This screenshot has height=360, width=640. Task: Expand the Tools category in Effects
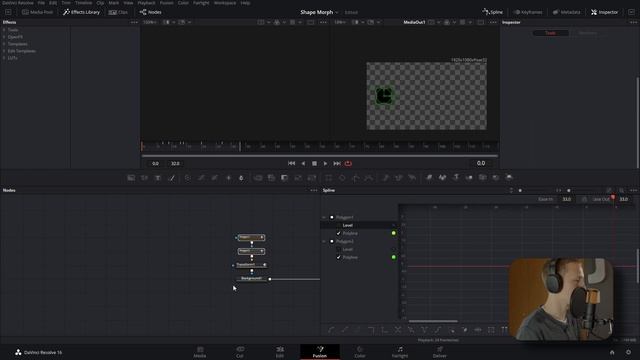[x=4, y=30]
